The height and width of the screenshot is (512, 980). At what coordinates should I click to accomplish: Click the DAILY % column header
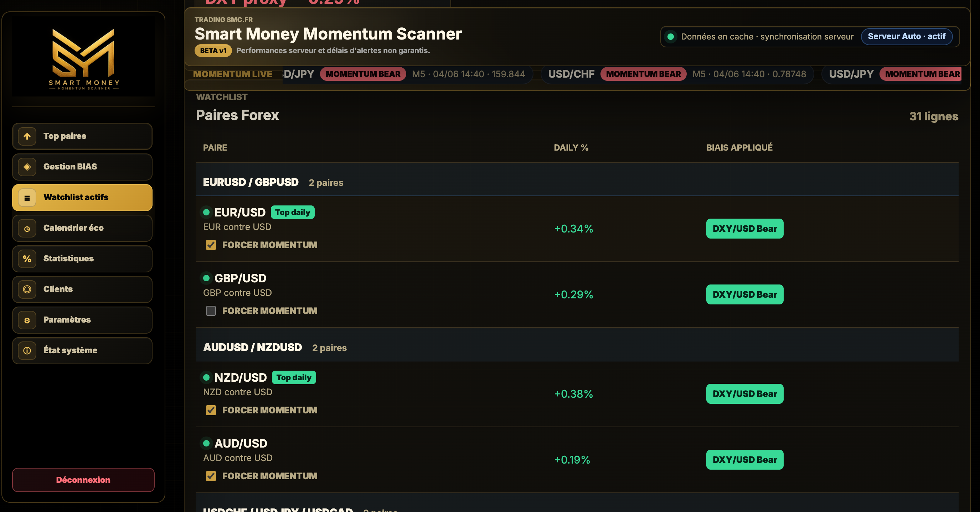571,148
